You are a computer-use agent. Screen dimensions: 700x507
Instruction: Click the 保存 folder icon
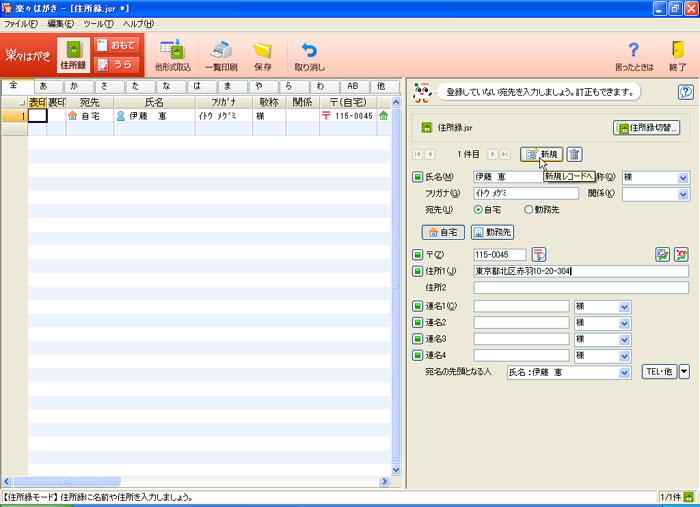tap(262, 50)
